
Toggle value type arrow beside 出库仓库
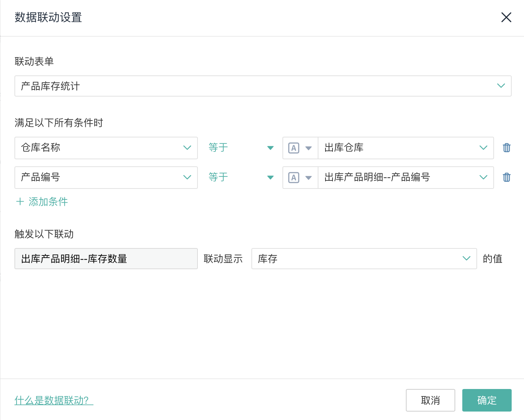(x=309, y=148)
